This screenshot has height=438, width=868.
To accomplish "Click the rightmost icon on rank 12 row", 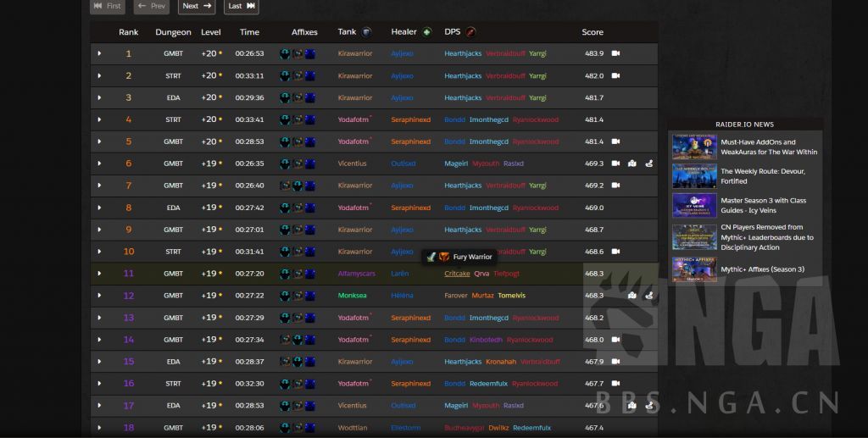I will coord(648,296).
